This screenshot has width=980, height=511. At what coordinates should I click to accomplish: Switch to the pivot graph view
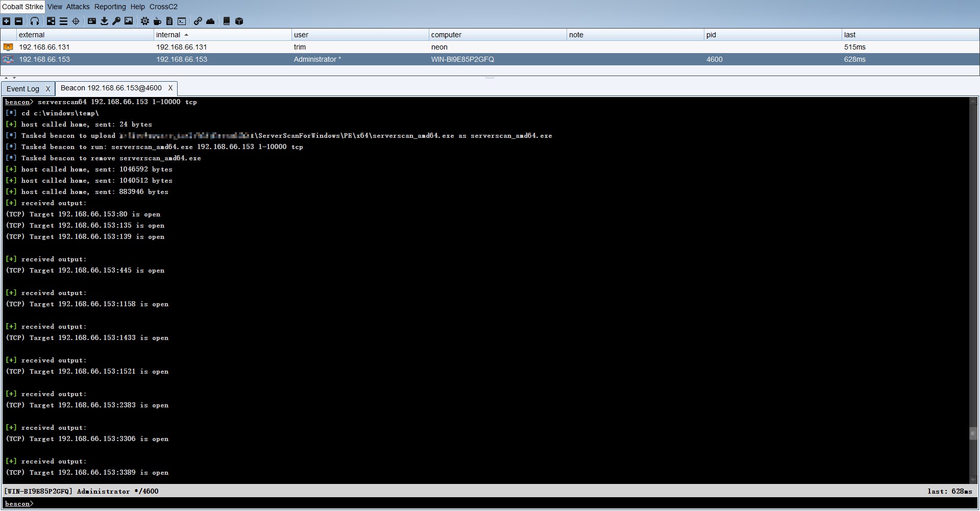(x=51, y=21)
